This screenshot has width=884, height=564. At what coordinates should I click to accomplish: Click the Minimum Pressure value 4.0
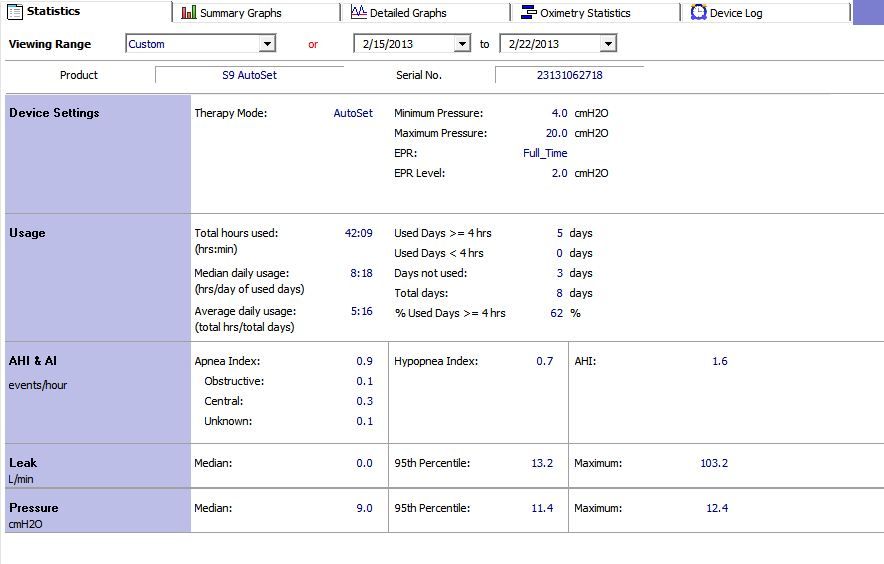click(x=559, y=113)
